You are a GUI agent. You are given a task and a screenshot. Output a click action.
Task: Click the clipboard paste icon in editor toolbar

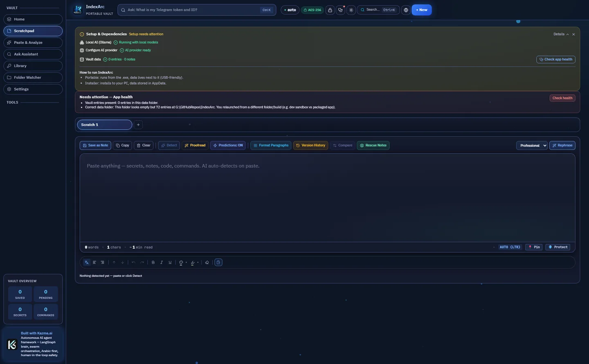click(218, 263)
